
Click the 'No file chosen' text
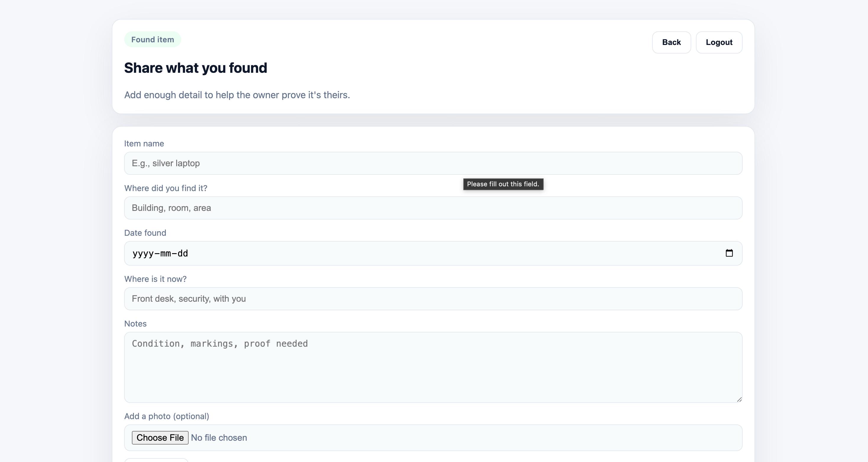click(219, 438)
